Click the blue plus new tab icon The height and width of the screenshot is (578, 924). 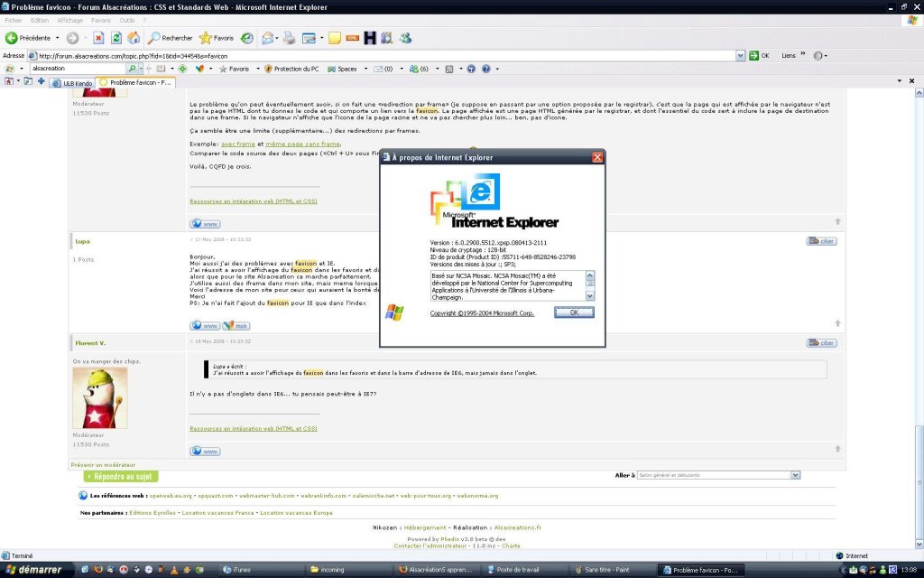click(x=42, y=81)
